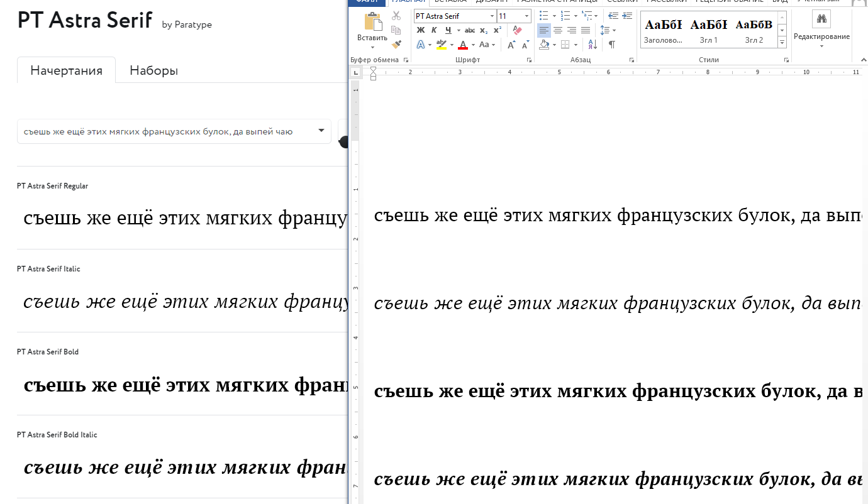Open the Абзац dialog launcher
The width and height of the screenshot is (868, 504).
[631, 60]
